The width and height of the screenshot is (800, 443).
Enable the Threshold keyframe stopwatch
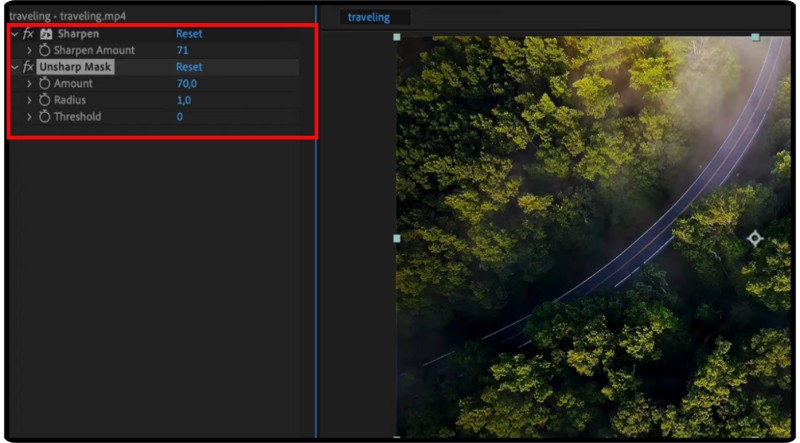click(44, 117)
